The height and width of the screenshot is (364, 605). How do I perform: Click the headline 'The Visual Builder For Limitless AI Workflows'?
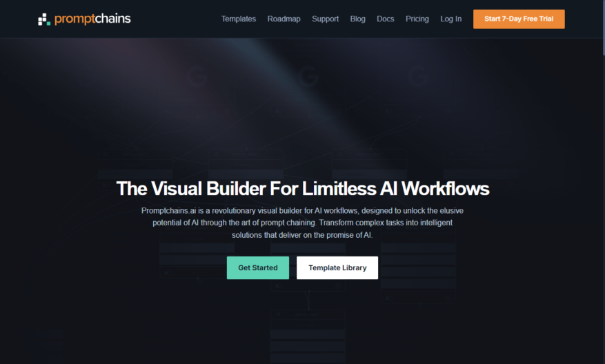coord(303,189)
